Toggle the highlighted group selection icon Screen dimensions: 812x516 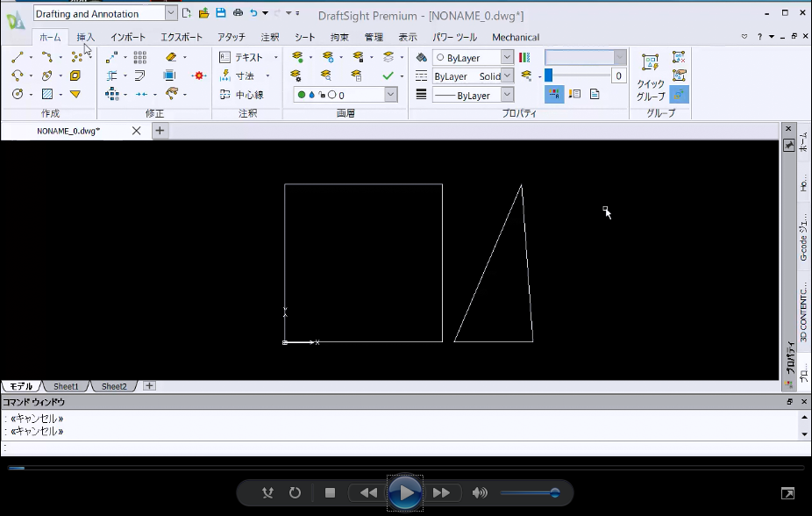point(679,94)
